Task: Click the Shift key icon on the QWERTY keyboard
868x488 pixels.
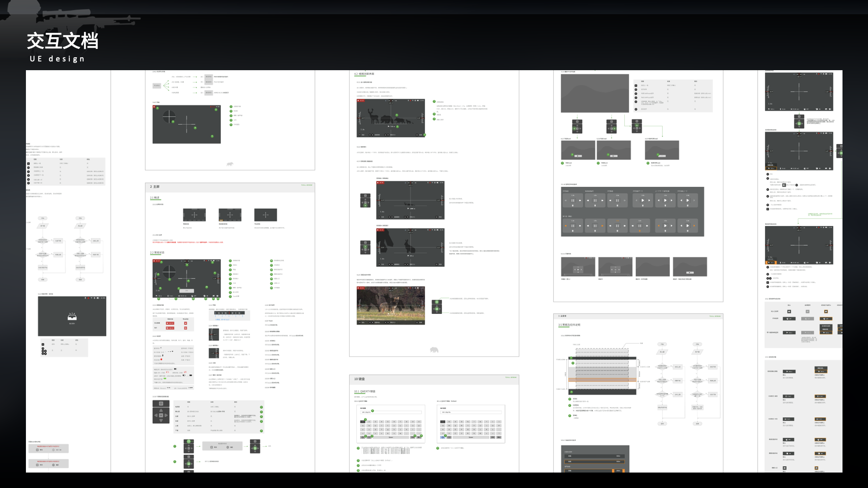Action: 362,437
